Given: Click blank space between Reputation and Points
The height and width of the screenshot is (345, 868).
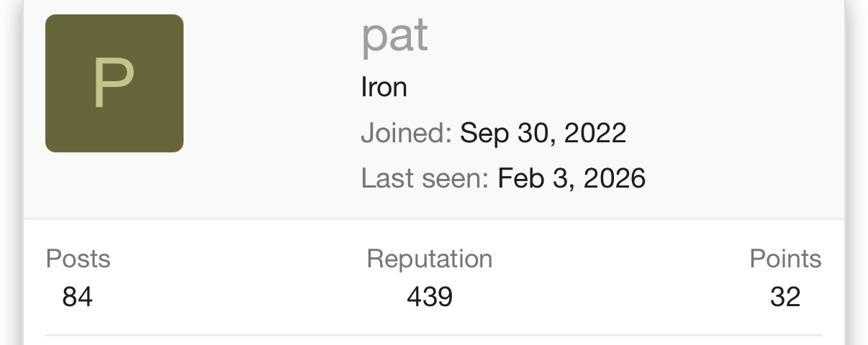Looking at the screenshot, I should coord(619,277).
